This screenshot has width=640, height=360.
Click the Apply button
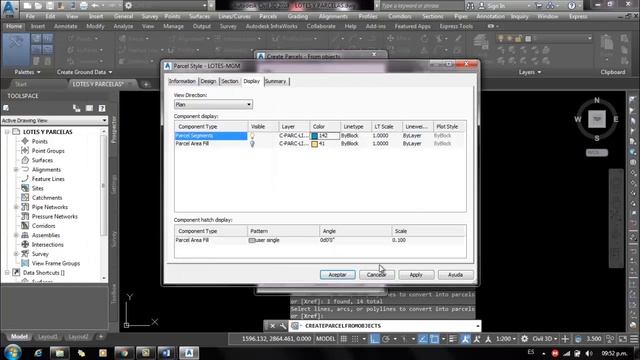click(x=416, y=275)
